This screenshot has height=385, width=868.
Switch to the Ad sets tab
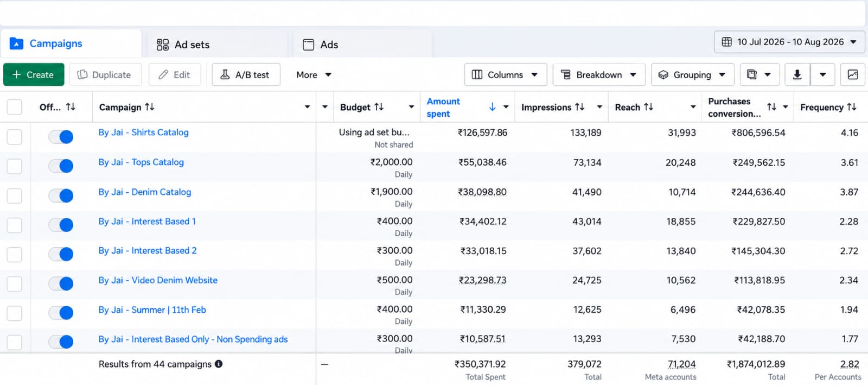217,45
